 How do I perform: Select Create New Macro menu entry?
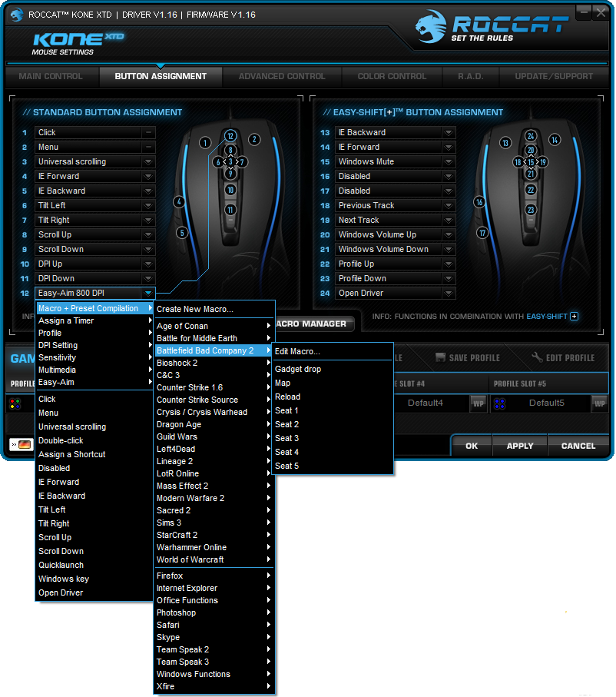click(214, 310)
